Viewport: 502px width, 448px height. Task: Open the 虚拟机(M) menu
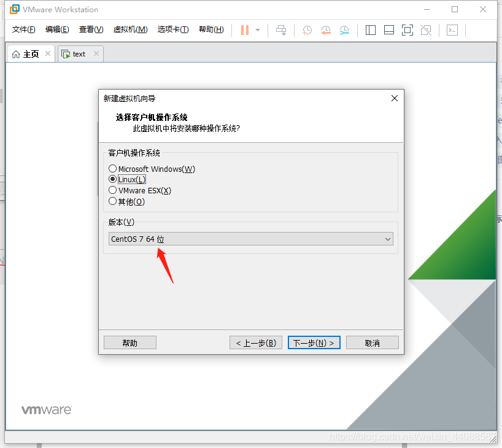(130, 29)
